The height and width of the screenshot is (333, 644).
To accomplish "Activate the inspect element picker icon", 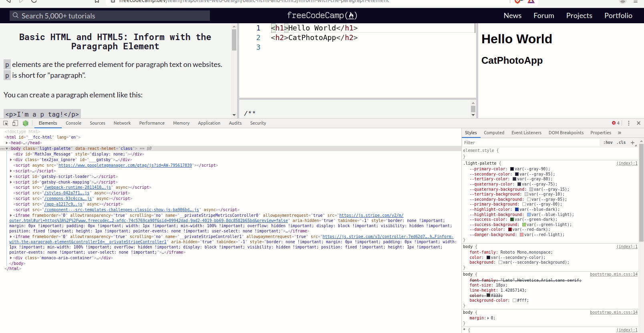I will click(x=6, y=123).
